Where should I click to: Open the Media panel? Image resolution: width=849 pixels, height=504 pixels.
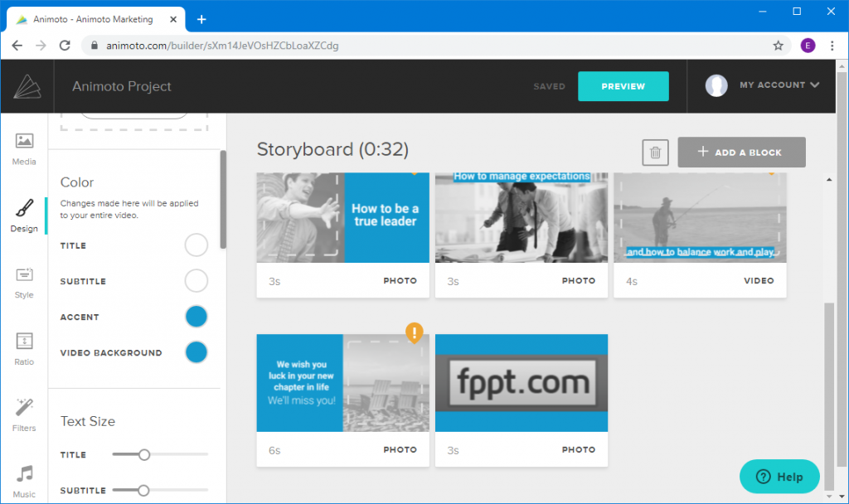[24, 148]
